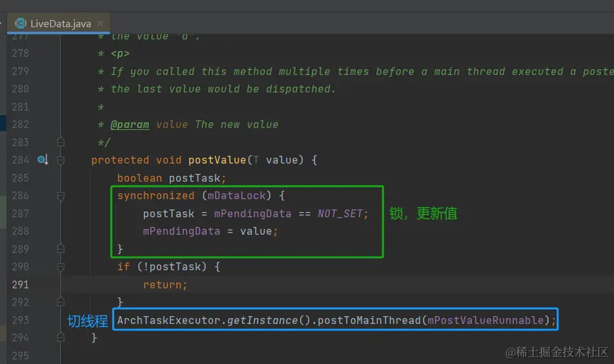Click the protected keyword on line 284
This screenshot has height=364, width=614.
tap(120, 160)
